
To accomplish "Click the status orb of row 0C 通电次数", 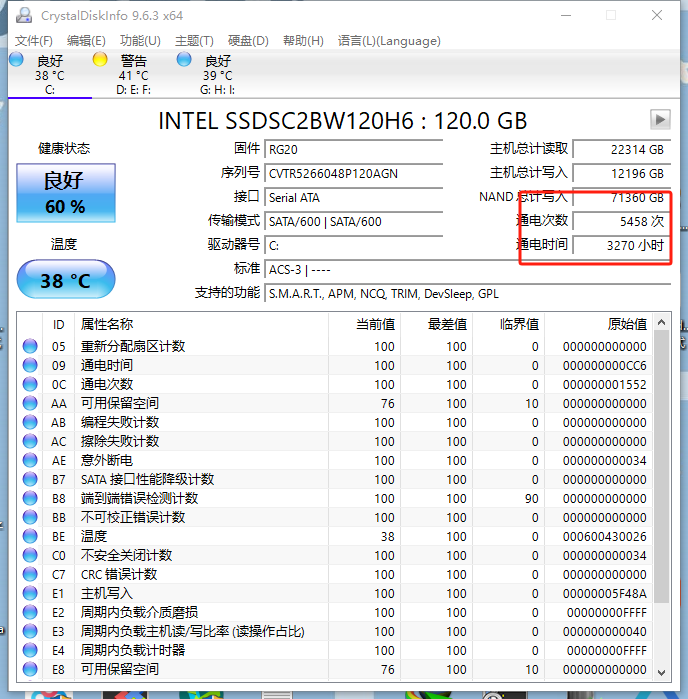I will coord(30,384).
